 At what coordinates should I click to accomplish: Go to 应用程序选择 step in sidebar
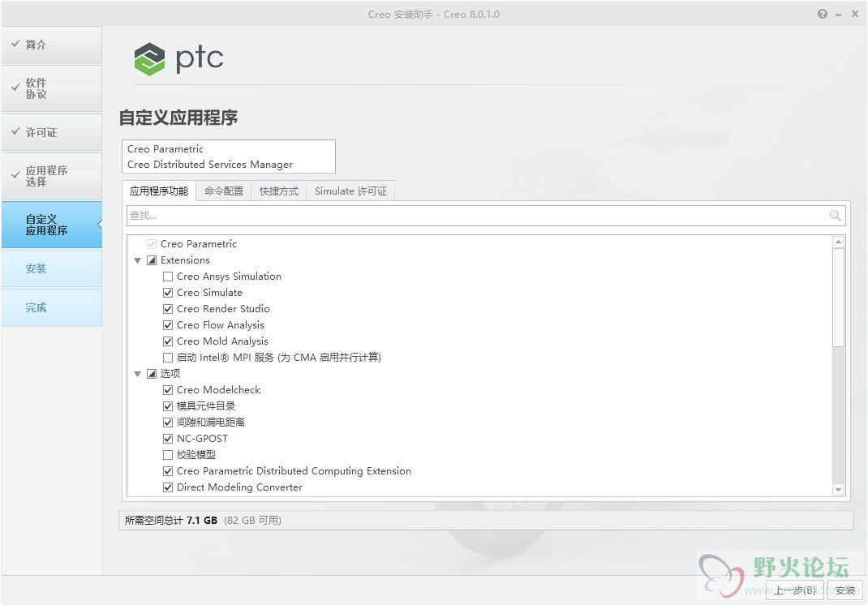point(51,176)
